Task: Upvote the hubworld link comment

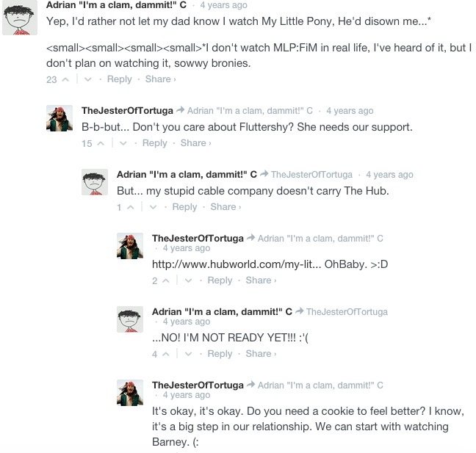Action: point(166,280)
